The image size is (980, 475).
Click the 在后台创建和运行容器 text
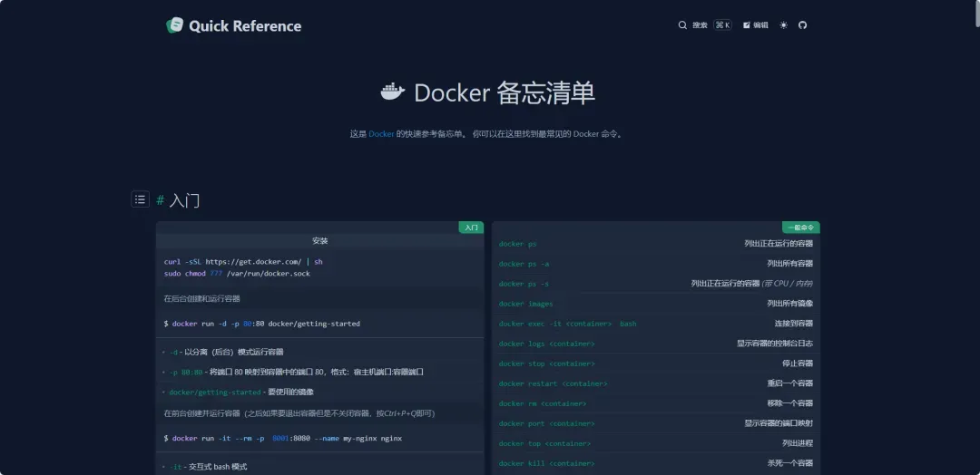201,299
